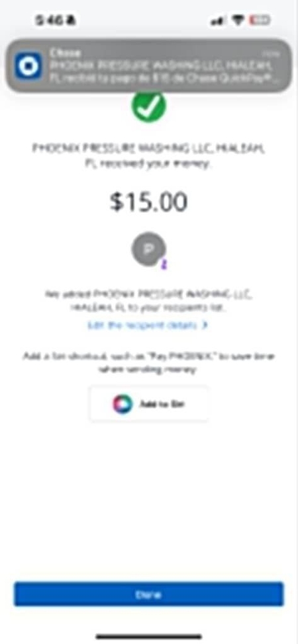Image resolution: width=298 pixels, height=644 pixels.
Task: Tap the blue Done button
Action: coord(149,594)
